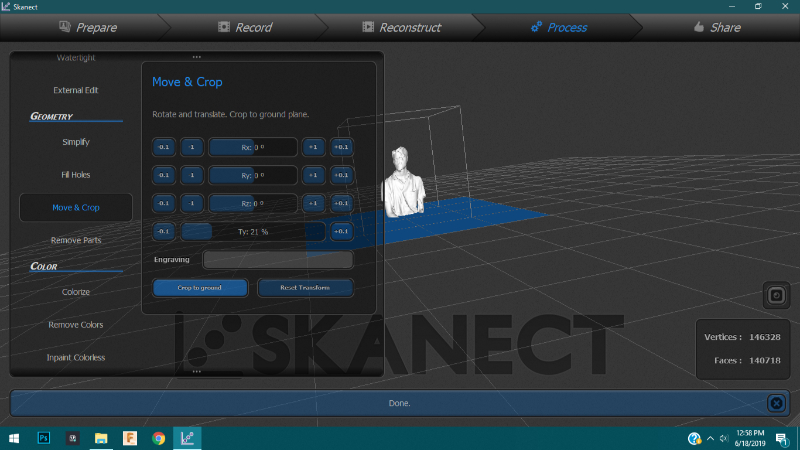Open the Prepare tab

point(88,28)
